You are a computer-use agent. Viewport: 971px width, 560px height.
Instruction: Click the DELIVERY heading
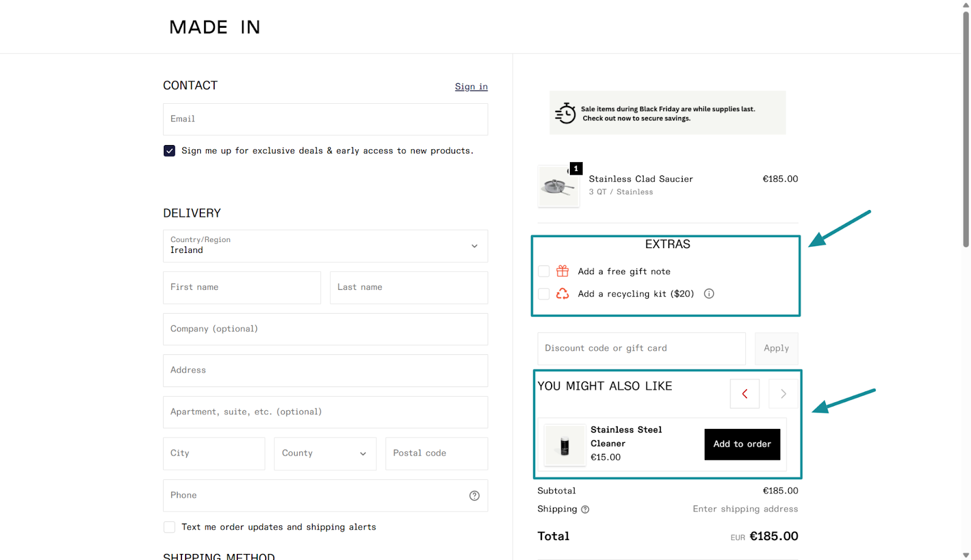pyautogui.click(x=192, y=214)
